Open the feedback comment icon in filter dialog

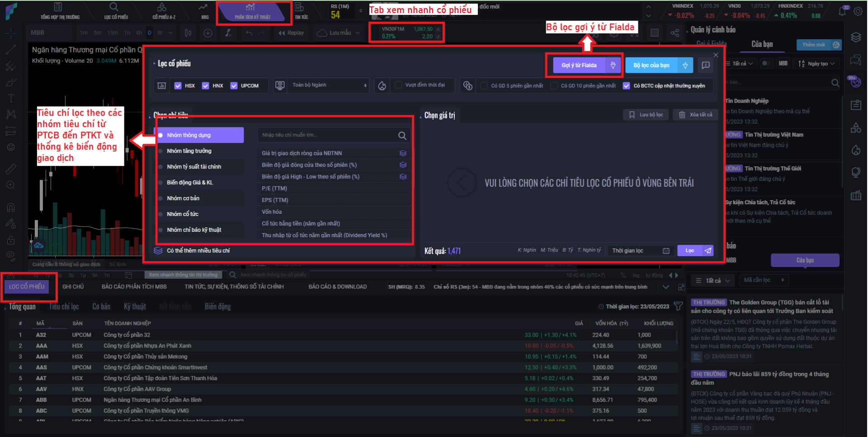705,66
